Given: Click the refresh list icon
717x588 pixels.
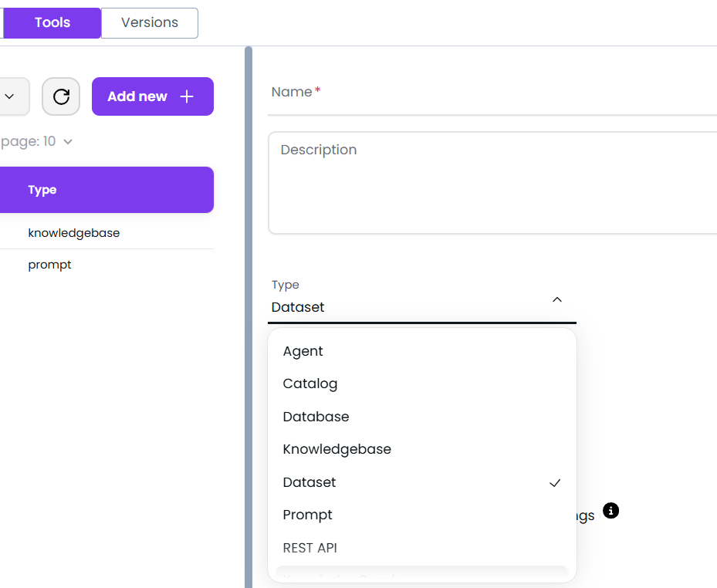Looking at the screenshot, I should pyautogui.click(x=61, y=96).
